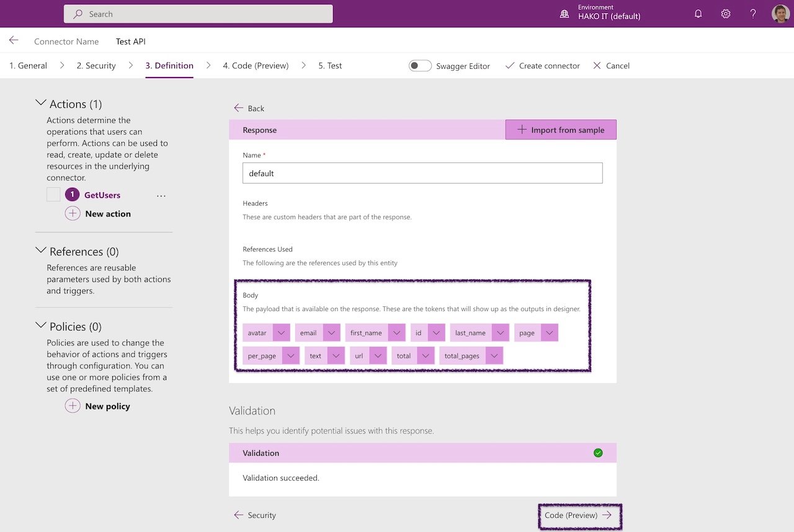Click the Search box in the header
The image size is (794, 532).
198,14
